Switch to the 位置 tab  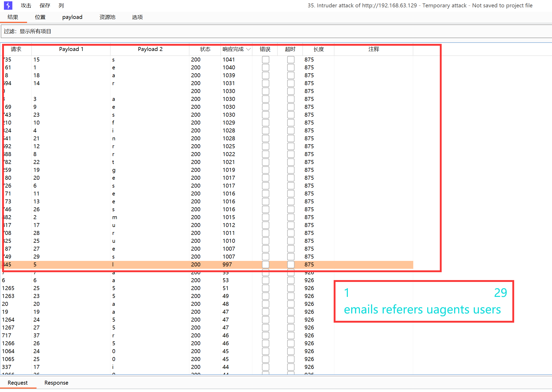coord(40,17)
